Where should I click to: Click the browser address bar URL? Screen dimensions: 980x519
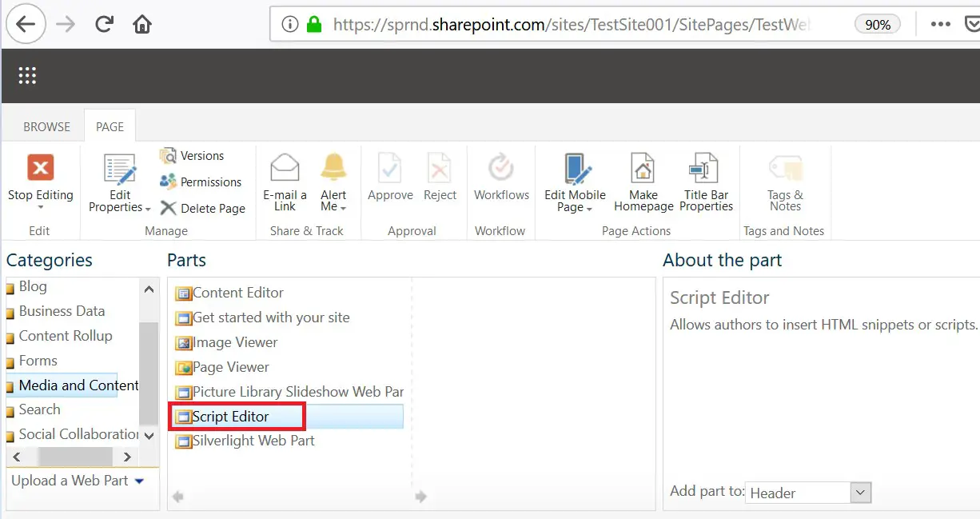point(572,25)
